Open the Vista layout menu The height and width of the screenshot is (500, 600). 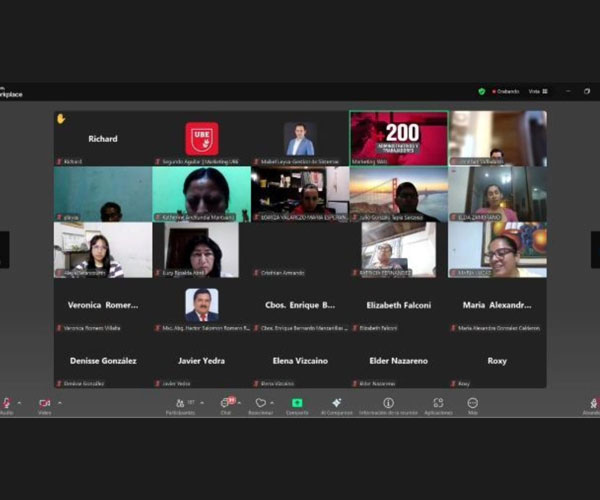[538, 91]
